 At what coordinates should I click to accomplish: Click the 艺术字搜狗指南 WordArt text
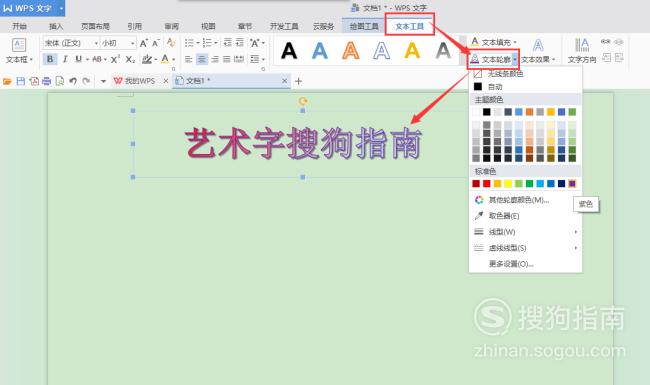tap(303, 143)
